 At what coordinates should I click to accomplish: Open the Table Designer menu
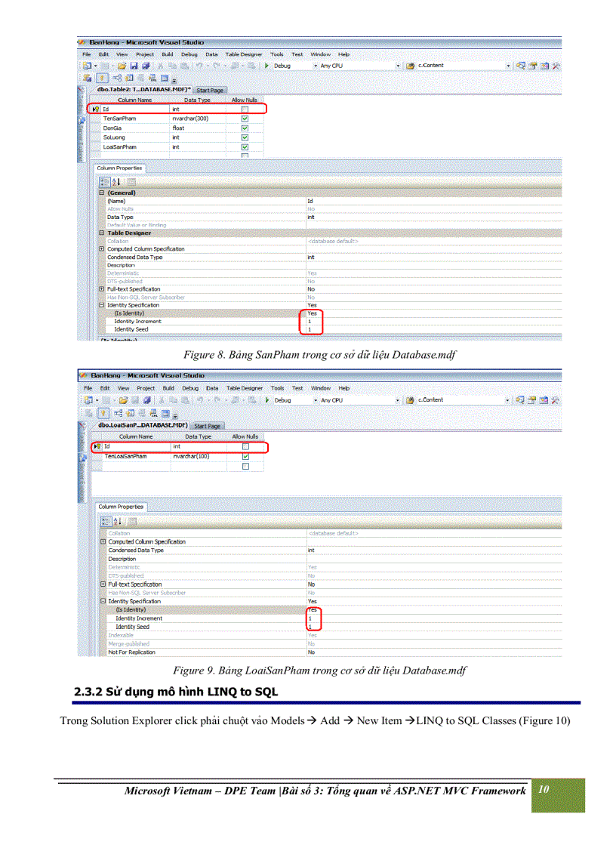pos(244,54)
